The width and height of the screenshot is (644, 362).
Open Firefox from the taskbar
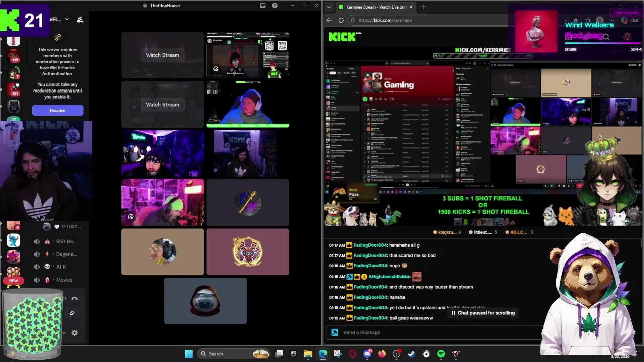(382, 354)
